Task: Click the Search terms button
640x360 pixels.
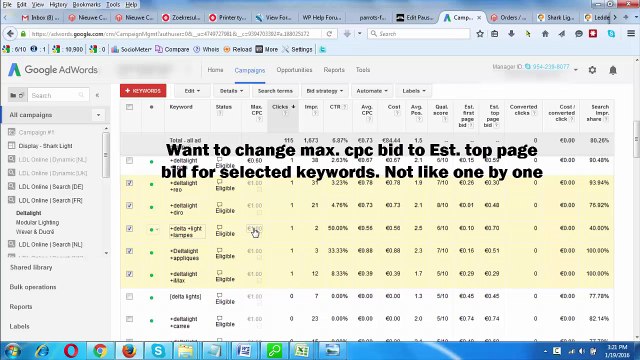Action: point(275,91)
